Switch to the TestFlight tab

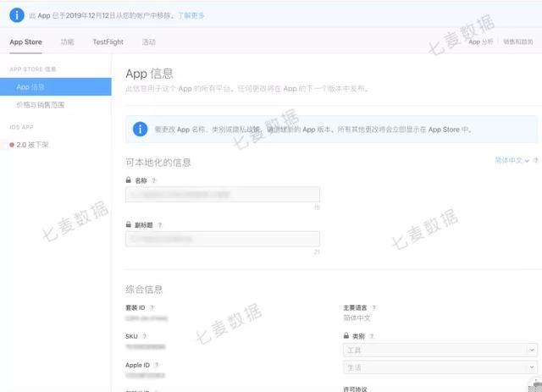[x=108, y=41]
